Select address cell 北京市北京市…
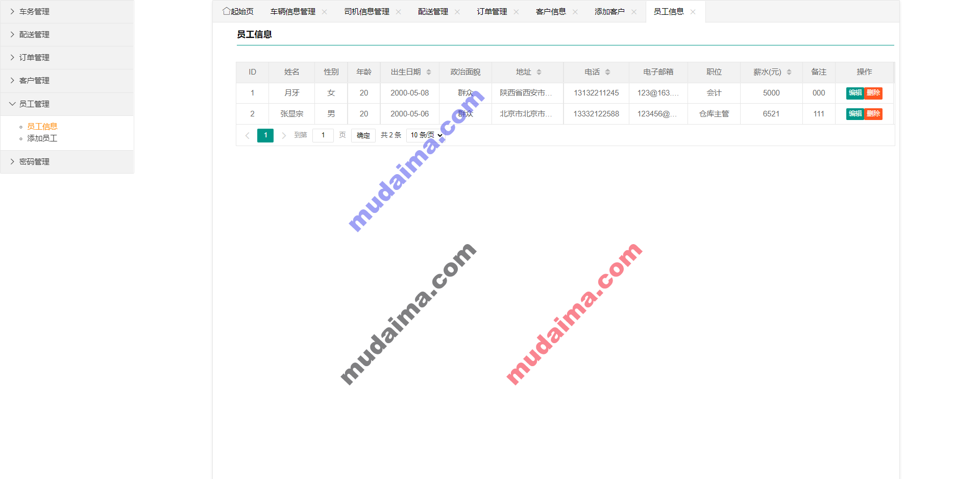This screenshot has height=479, width=980. click(527, 114)
